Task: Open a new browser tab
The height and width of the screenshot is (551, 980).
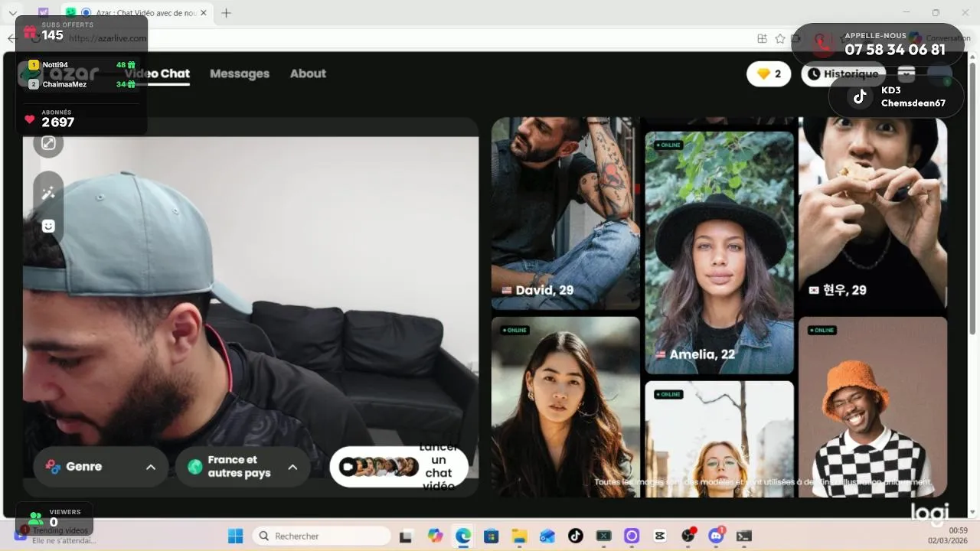Action: [x=226, y=13]
